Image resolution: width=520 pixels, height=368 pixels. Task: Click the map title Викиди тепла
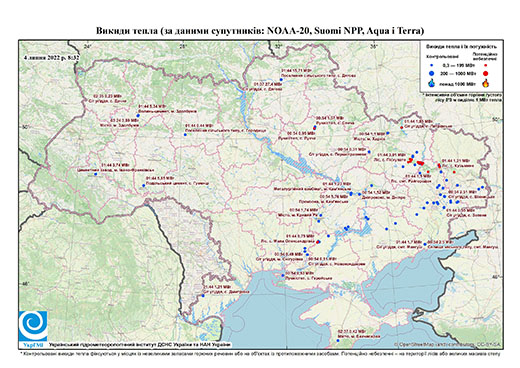(x=260, y=31)
